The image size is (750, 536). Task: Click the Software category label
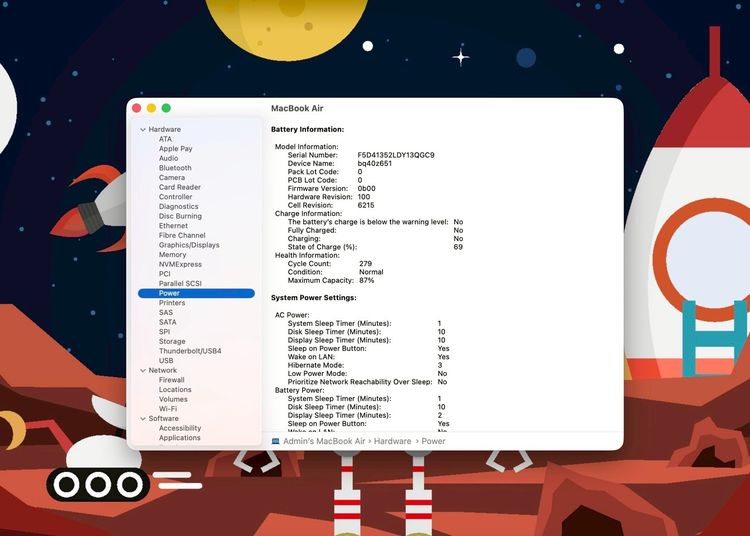click(x=164, y=418)
